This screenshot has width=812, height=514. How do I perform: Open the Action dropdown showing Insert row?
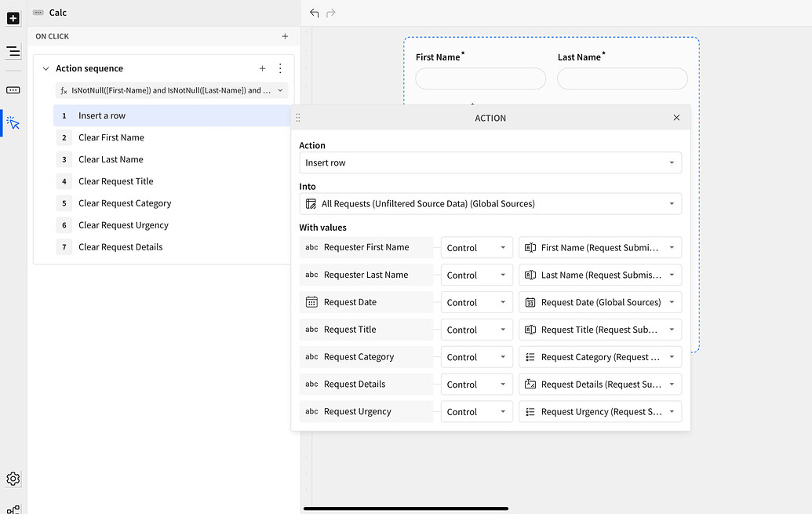(x=490, y=162)
